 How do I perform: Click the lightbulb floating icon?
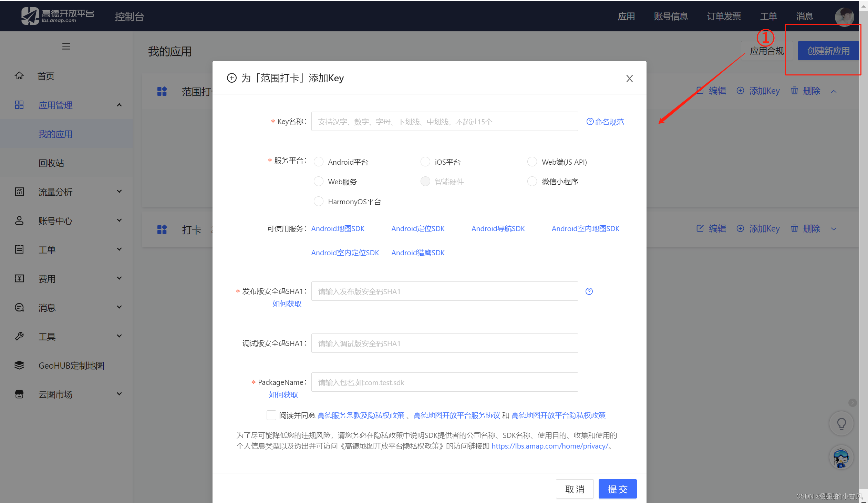(841, 424)
